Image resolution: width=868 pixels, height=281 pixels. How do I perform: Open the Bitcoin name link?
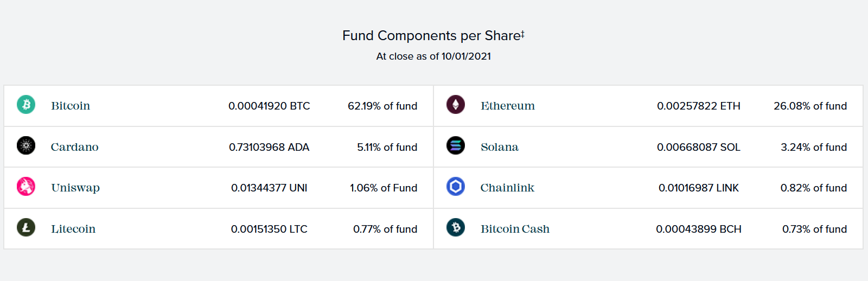tap(71, 106)
